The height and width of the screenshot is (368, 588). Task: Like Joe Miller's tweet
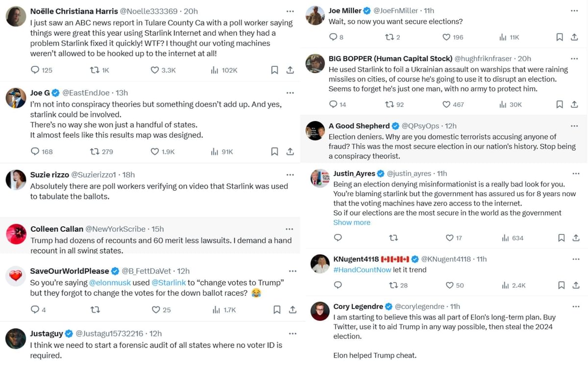coord(446,37)
